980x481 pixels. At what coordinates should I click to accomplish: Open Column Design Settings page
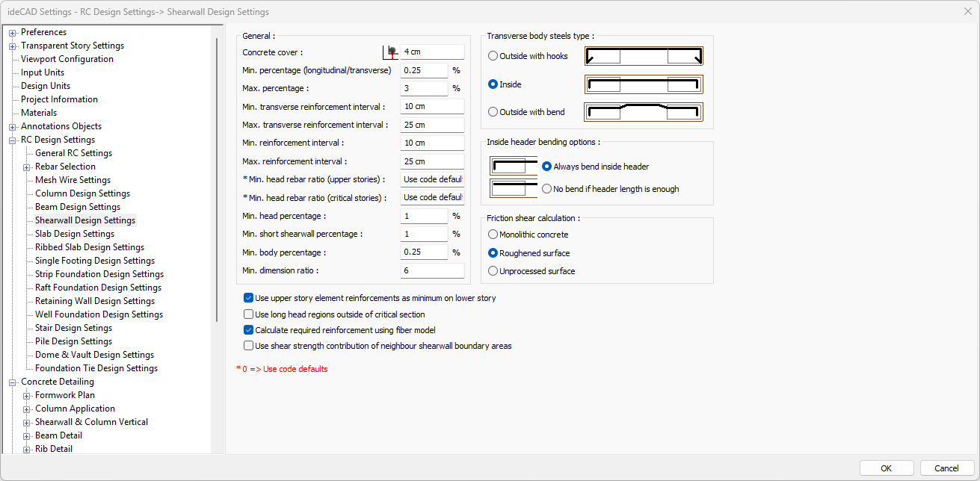tap(82, 193)
